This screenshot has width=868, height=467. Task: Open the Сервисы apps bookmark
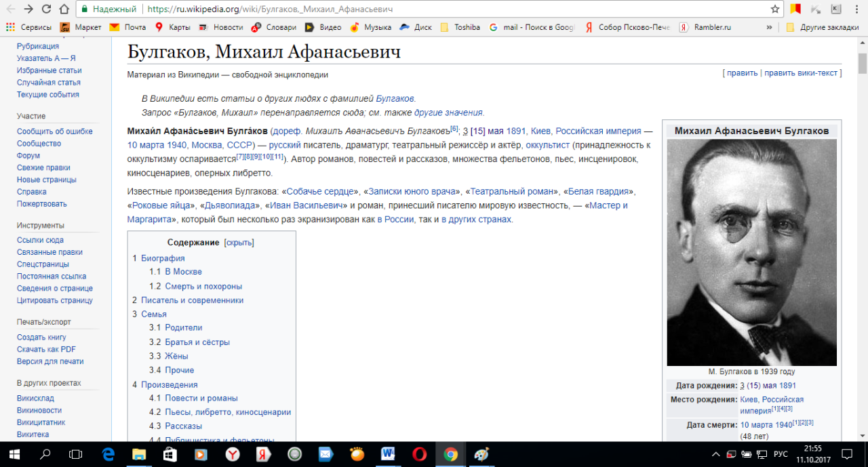pos(28,27)
